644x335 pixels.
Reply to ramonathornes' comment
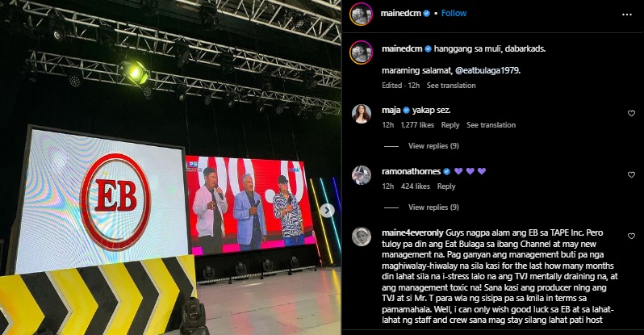pos(446,186)
